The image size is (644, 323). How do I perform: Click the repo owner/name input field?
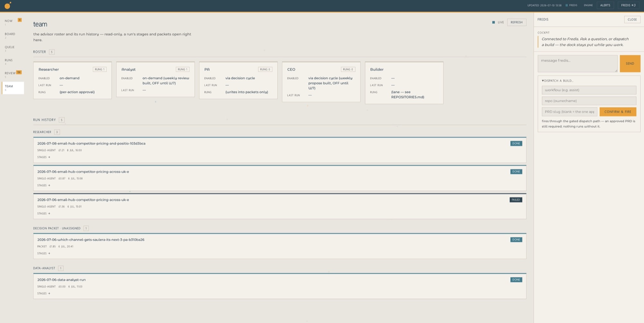point(589,101)
